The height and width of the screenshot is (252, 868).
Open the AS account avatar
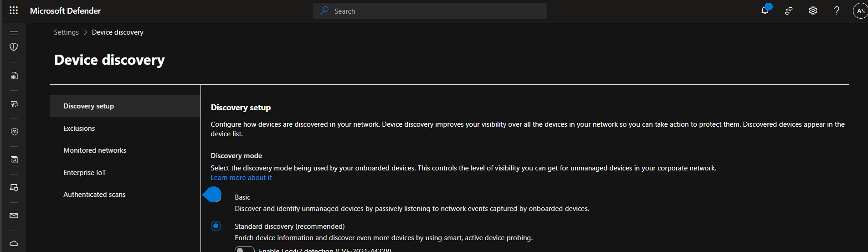(860, 11)
